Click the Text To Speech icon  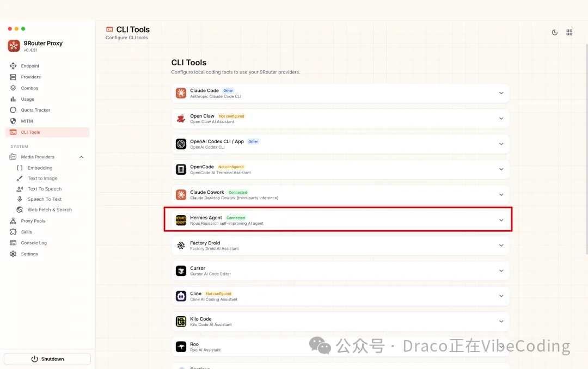pos(20,189)
